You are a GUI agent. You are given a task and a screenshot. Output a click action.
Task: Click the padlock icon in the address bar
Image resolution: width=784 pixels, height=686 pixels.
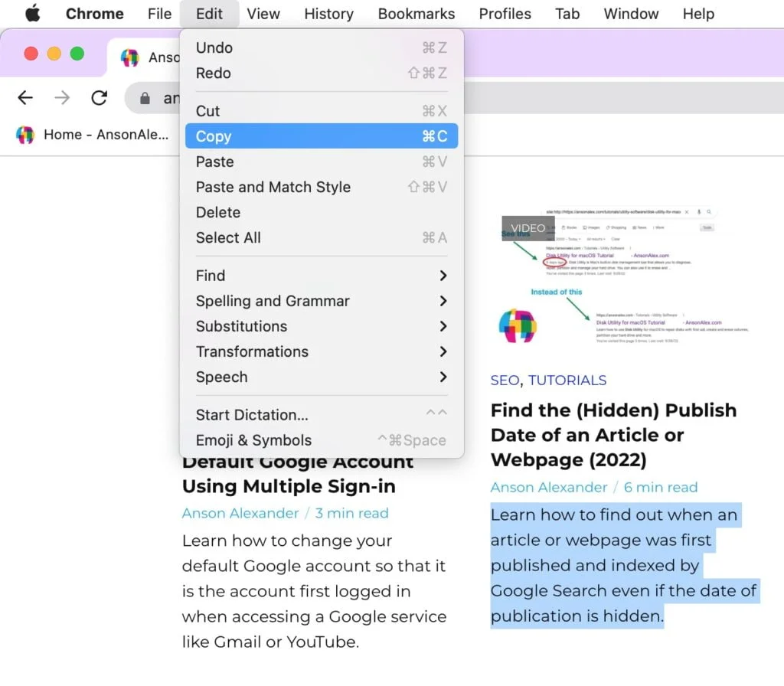(x=145, y=97)
